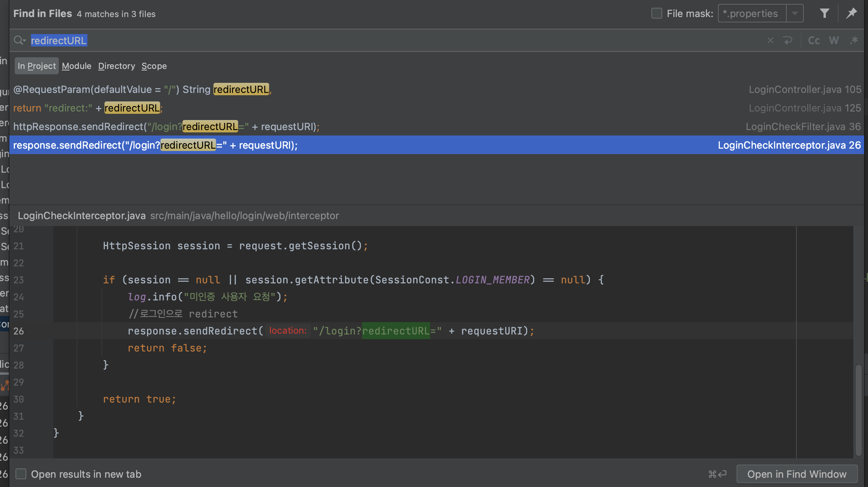Click the return false; line in preview
868x487 pixels.
[167, 348]
